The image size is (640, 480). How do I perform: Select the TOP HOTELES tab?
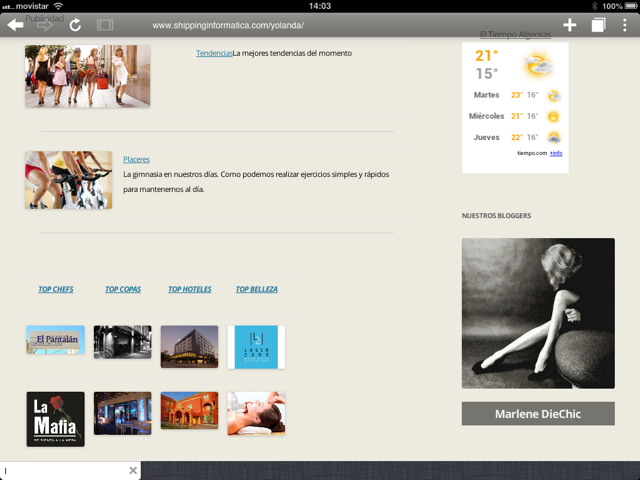click(189, 289)
